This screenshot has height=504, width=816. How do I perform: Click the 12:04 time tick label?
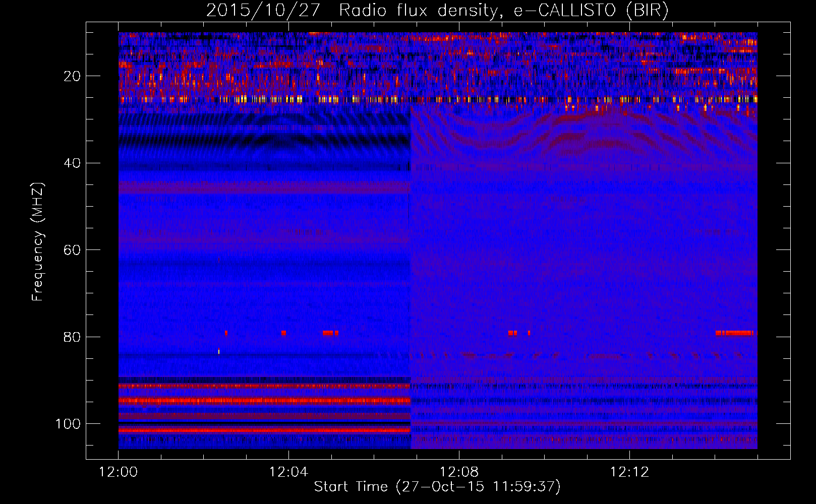coord(288,472)
